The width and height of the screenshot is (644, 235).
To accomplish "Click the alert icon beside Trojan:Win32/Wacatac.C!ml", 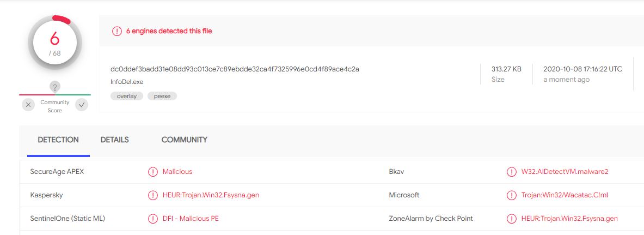I will [x=511, y=195].
